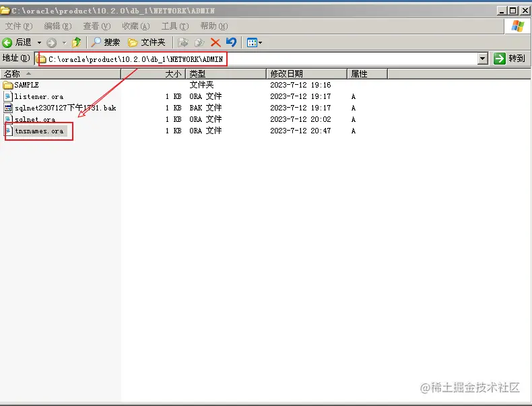Screen dimensions: 532x406
Task: Open the 帮助(H) menu
Action: pyautogui.click(x=213, y=26)
